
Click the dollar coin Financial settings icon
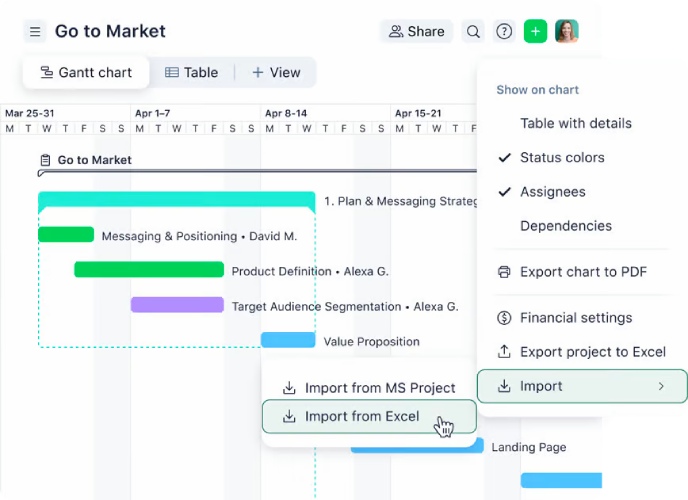click(504, 318)
